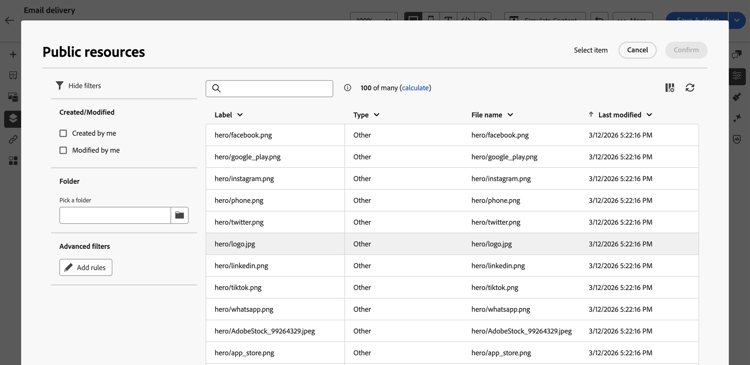Open the shield icon in right rail
The width and height of the screenshot is (750, 365).
(737, 139)
